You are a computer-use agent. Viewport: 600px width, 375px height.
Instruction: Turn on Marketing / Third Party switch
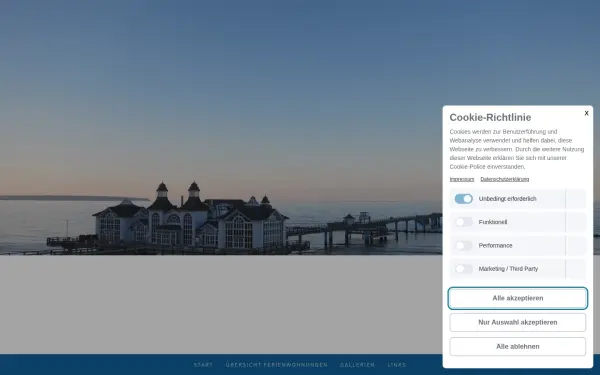pyautogui.click(x=463, y=269)
